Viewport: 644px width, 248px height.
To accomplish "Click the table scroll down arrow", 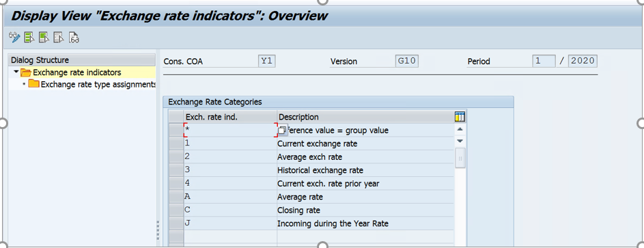I will click(x=460, y=141).
